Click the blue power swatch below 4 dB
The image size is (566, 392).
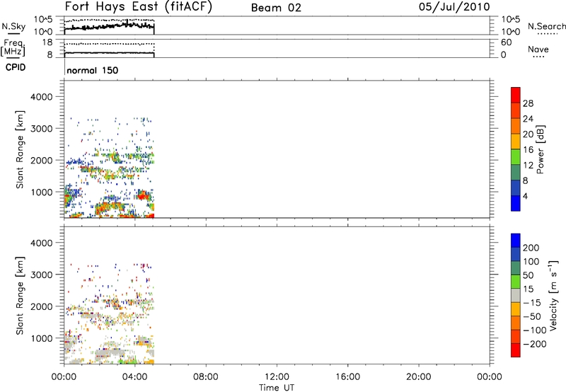pyautogui.click(x=516, y=203)
